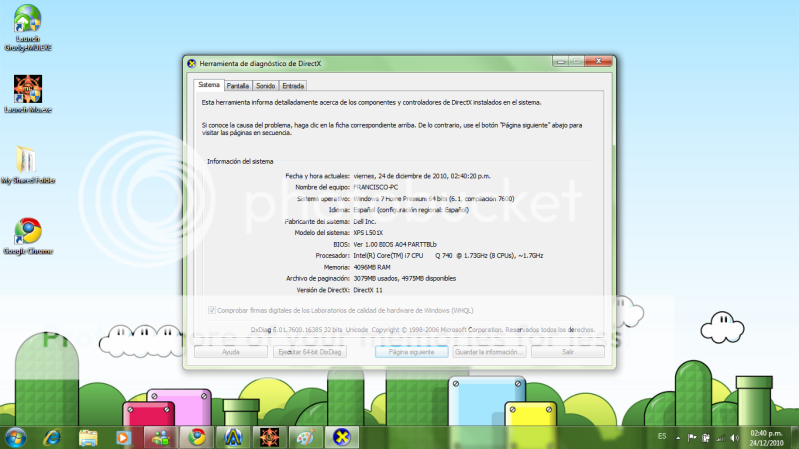Open the network signal tray icon

click(x=721, y=438)
